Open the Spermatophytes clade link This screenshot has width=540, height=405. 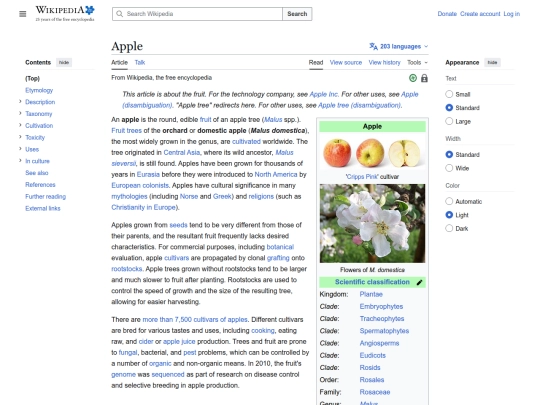click(384, 331)
